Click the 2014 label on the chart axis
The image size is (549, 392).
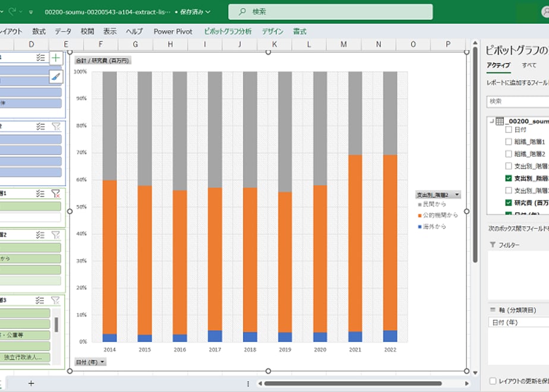tap(109, 349)
